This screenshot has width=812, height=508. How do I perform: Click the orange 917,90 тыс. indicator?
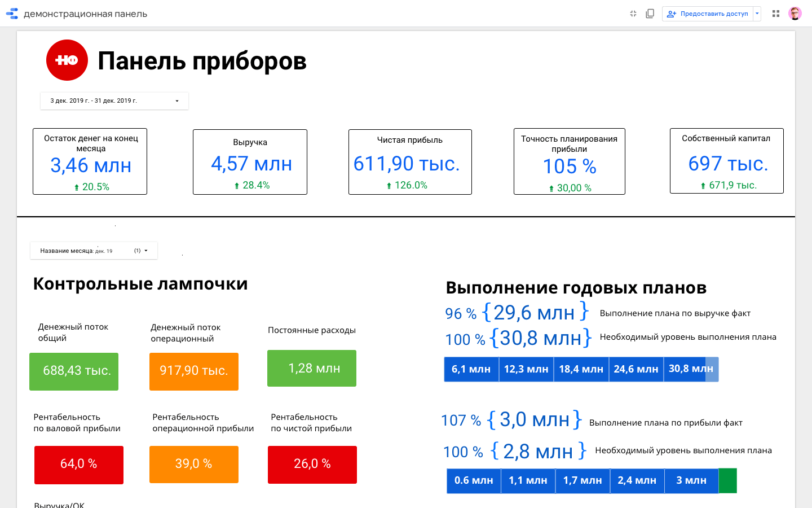pos(194,371)
